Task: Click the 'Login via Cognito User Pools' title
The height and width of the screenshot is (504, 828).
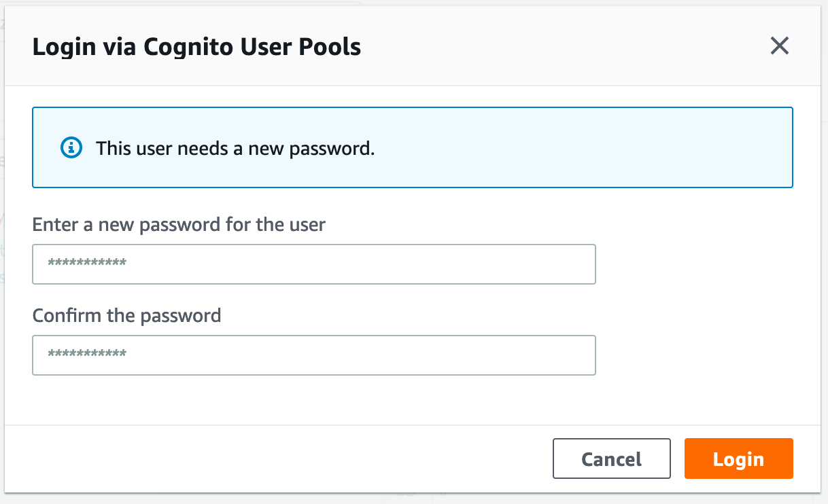Action: 197,47
